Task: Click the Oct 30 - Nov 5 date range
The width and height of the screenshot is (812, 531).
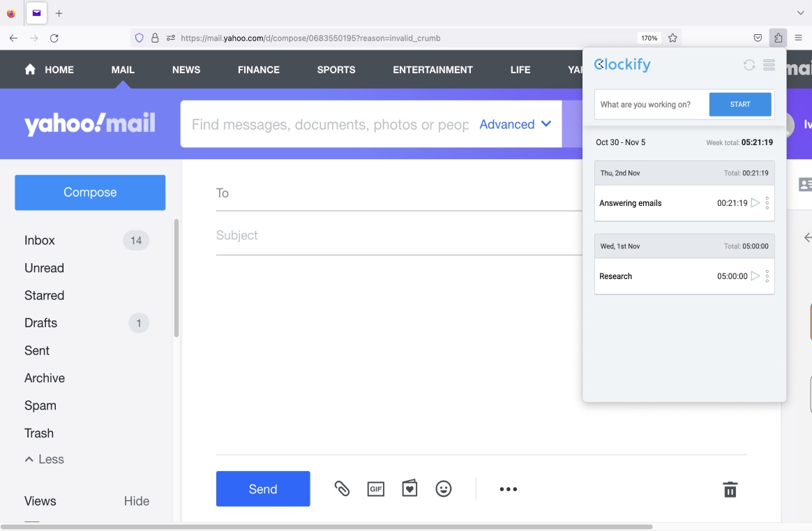Action: (620, 142)
